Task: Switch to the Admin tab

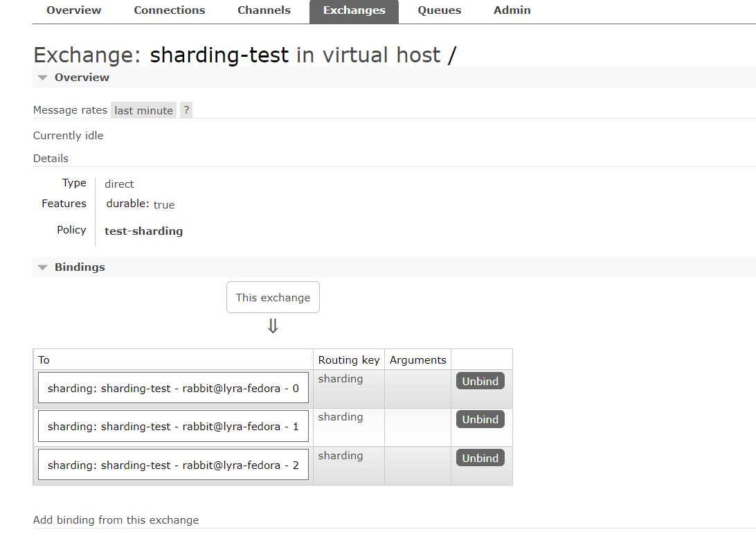Action: click(x=512, y=10)
